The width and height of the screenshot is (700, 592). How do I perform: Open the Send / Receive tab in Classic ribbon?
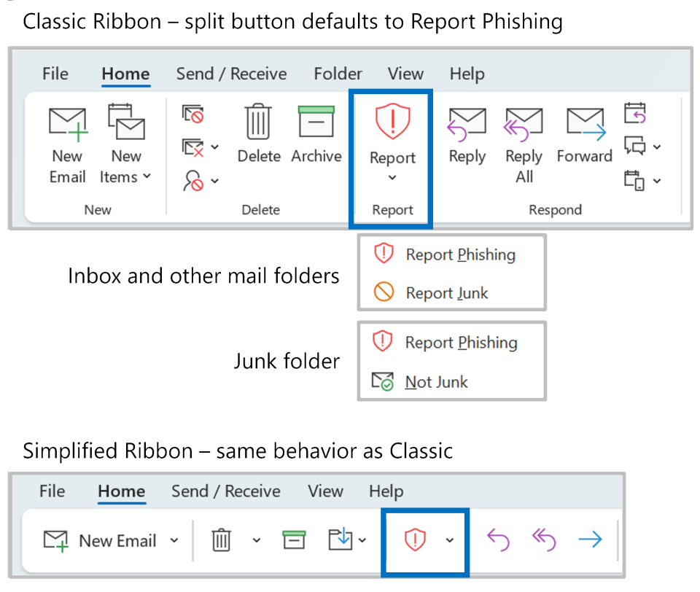click(x=231, y=74)
